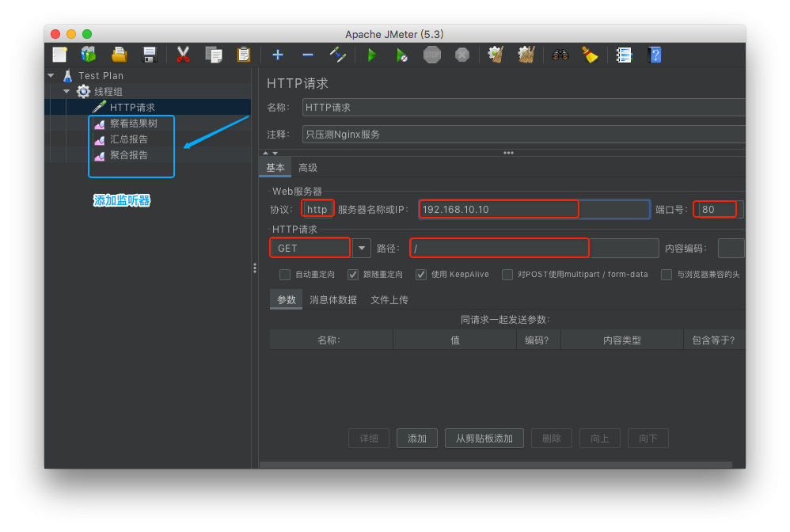Click the Stop sign toolbar icon
The width and height of the screenshot is (790, 532).
pos(431,55)
